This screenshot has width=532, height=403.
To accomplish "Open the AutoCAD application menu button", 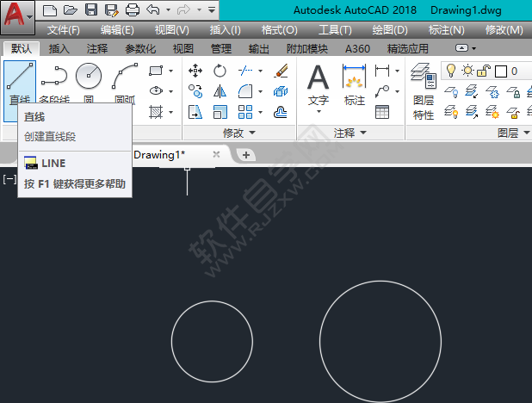I will point(17,17).
